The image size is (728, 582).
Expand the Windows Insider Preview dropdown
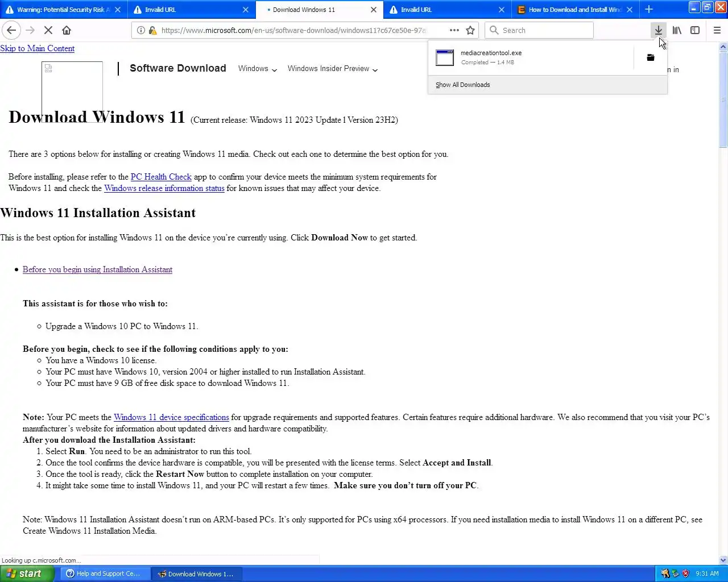tap(333, 69)
